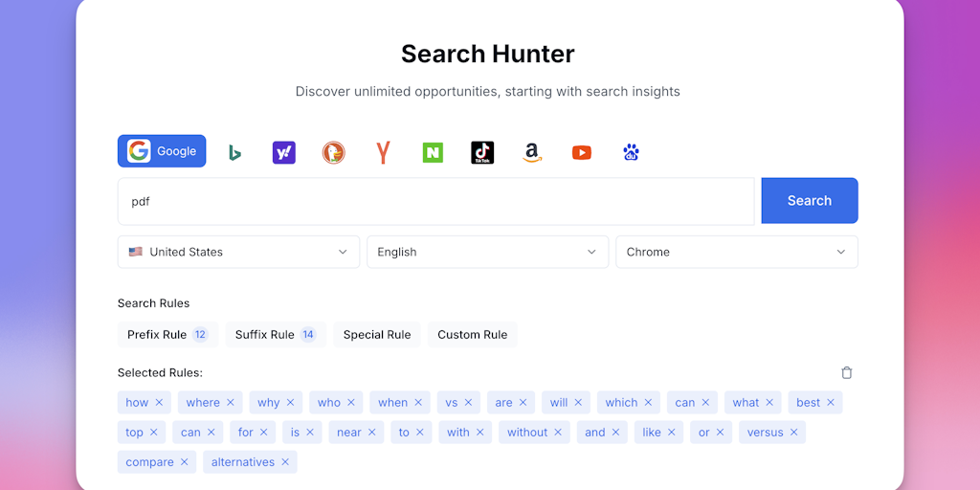
Task: Remove the what rule chip
Action: coord(769,403)
